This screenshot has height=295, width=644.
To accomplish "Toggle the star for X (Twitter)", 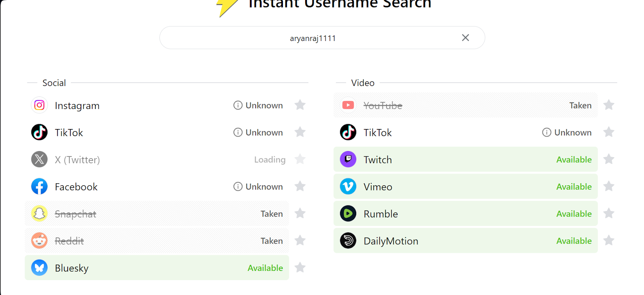I will [300, 160].
